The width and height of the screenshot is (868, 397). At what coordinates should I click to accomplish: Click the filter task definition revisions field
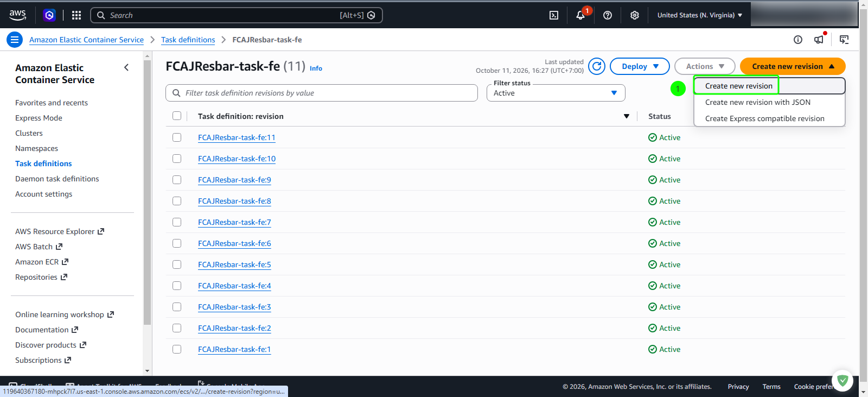pyautogui.click(x=322, y=93)
